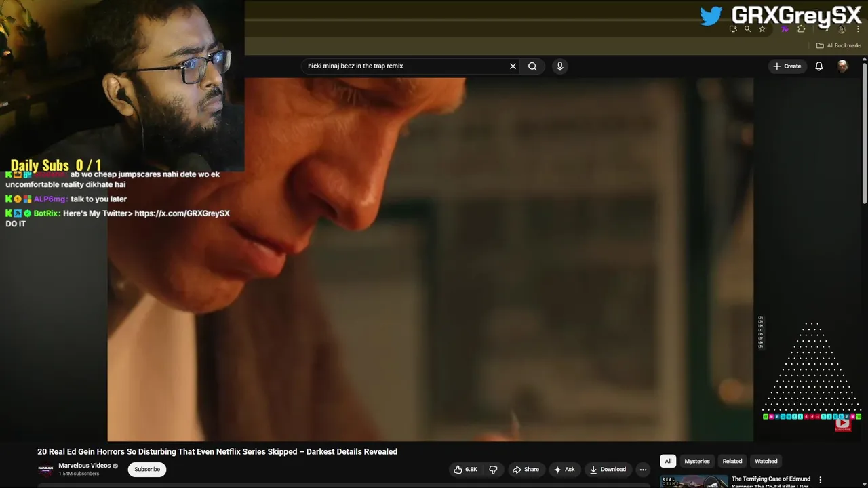This screenshot has height=488, width=868.
Task: Click the ALP6mg chat message
Action: coord(66,199)
